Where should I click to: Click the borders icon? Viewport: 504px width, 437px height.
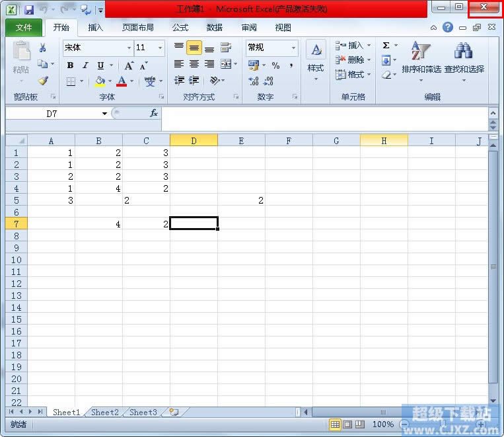(71, 81)
